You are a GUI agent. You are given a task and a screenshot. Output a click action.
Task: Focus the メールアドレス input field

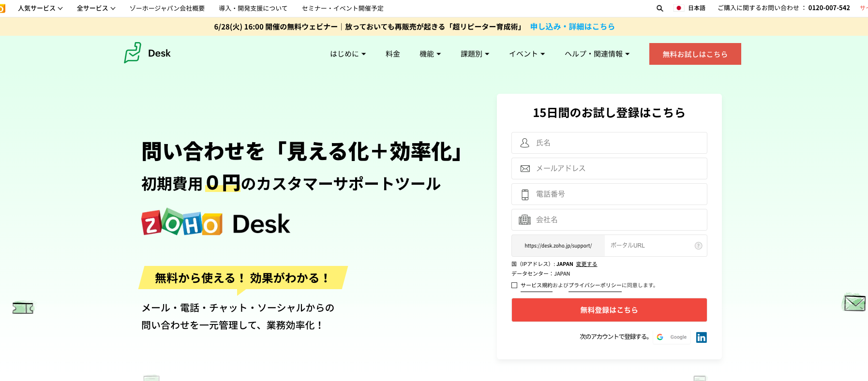[609, 168]
